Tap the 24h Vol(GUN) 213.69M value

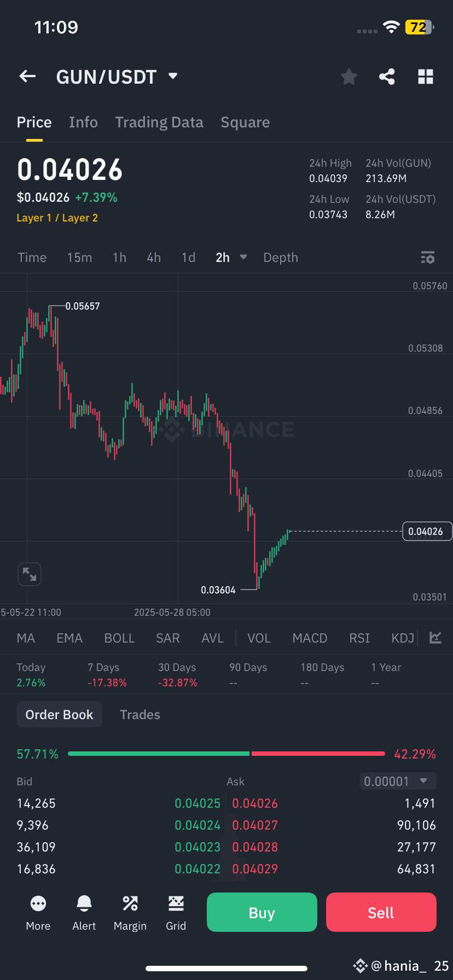click(x=386, y=178)
